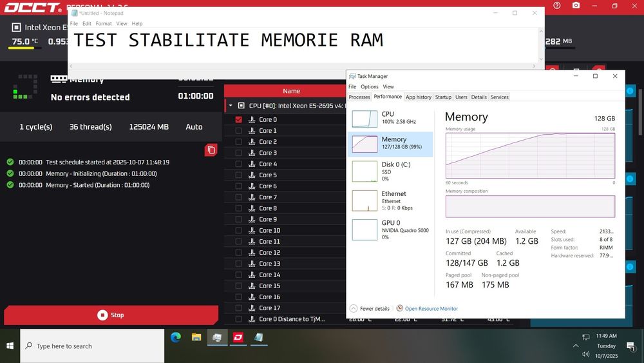The width and height of the screenshot is (644, 363).
Task: Open the Task Manager Options menu
Action: pyautogui.click(x=369, y=87)
